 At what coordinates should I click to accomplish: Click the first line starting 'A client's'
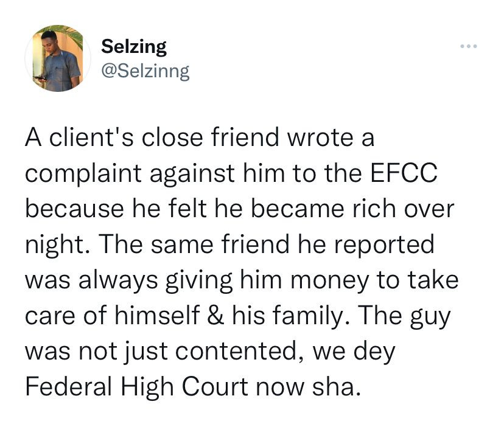click(x=200, y=137)
